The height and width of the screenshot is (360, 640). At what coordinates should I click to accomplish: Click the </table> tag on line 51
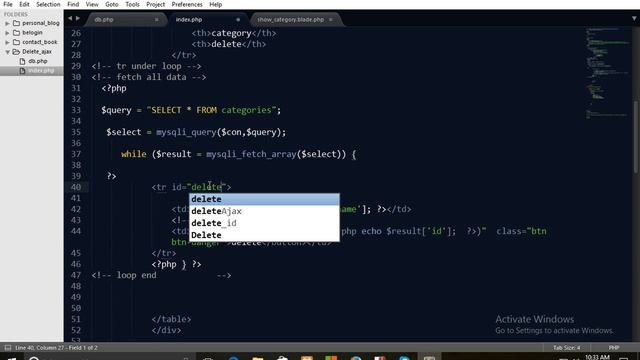click(x=171, y=319)
